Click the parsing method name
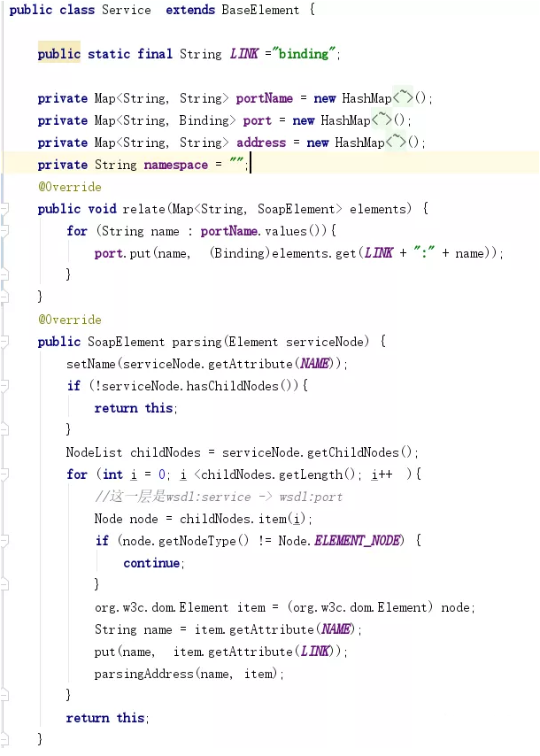Viewport: 540px width, 756px height. click(x=197, y=342)
